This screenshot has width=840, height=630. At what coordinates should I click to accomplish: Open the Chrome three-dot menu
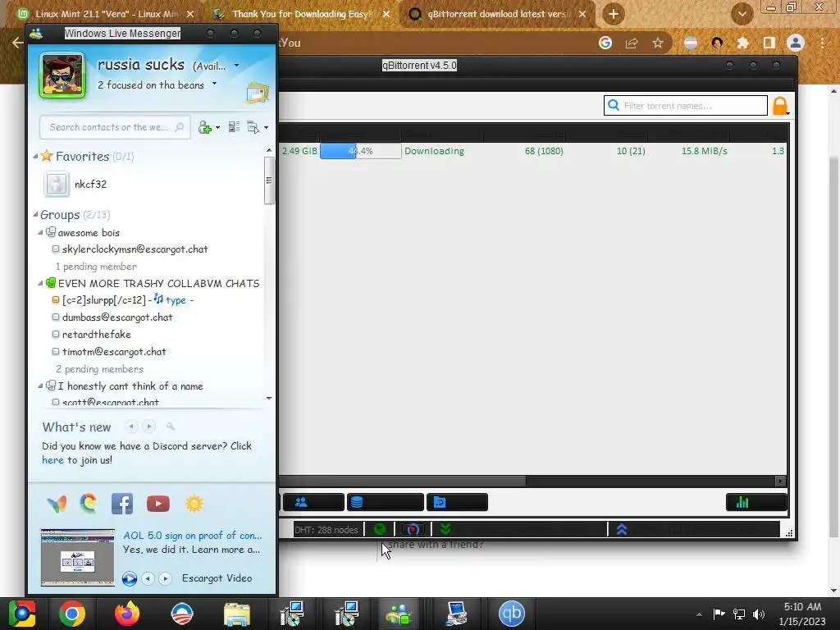pos(822,43)
